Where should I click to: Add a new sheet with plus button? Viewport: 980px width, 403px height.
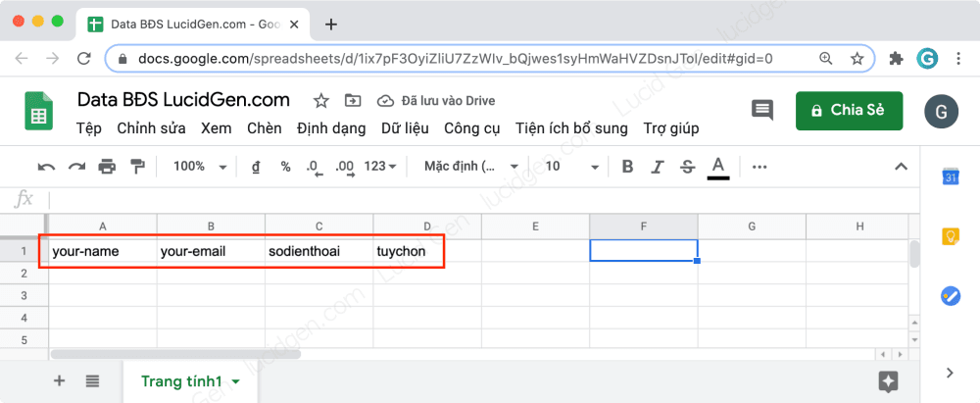(60, 381)
